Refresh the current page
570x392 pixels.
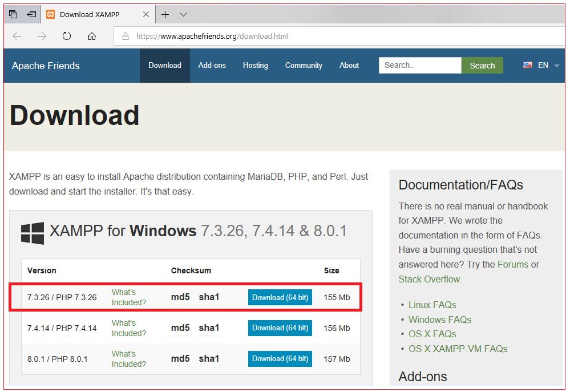pos(67,36)
